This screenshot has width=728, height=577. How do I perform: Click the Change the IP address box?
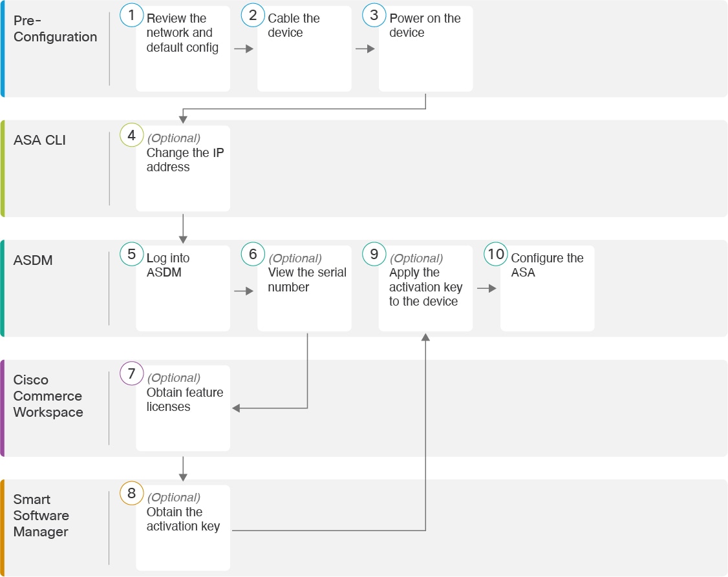pos(183,169)
